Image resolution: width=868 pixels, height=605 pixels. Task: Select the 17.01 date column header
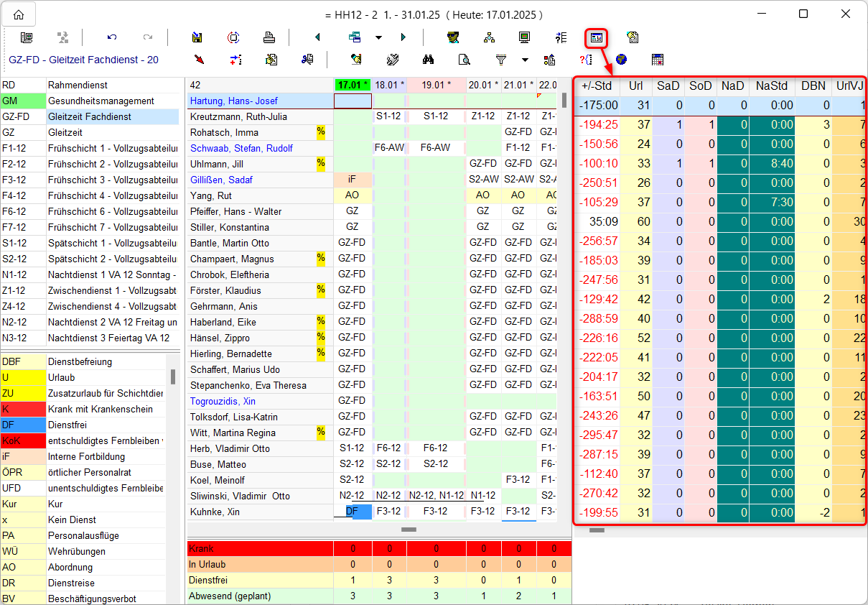(x=353, y=85)
